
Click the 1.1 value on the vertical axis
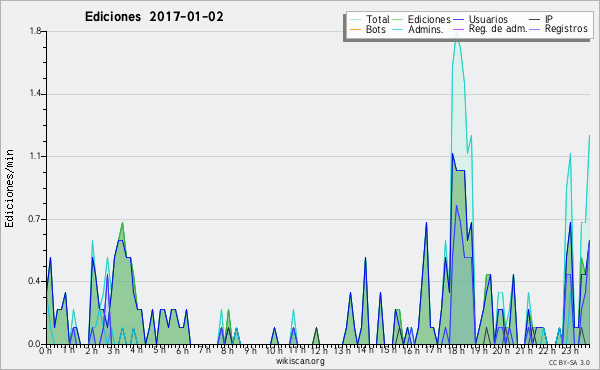click(x=35, y=156)
